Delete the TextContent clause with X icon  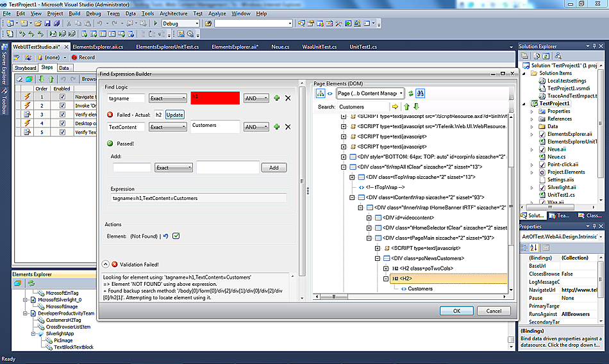tap(288, 127)
